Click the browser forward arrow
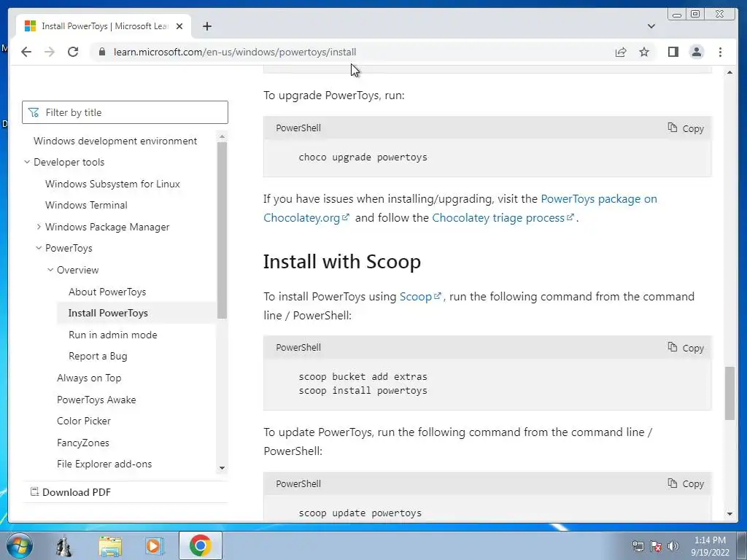This screenshot has height=560, width=747. [50, 52]
